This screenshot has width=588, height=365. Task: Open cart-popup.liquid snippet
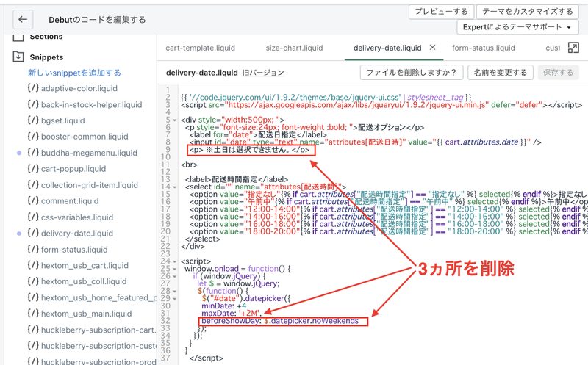73,169
